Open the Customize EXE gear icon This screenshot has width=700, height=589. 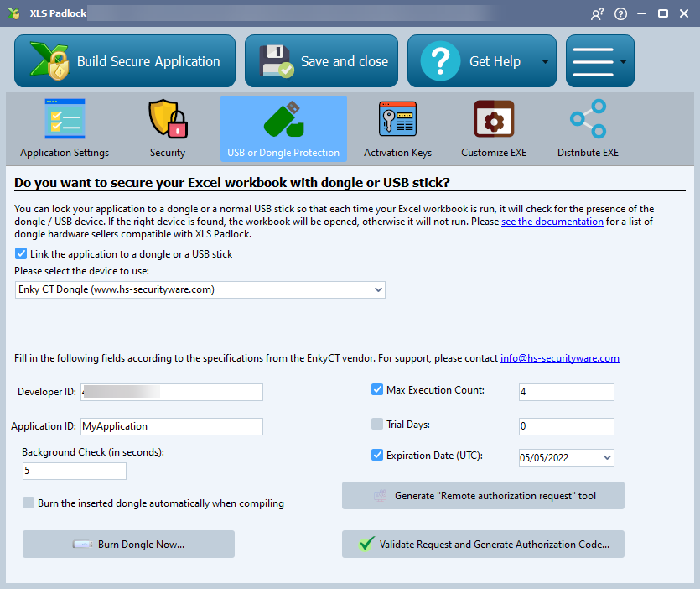click(x=494, y=119)
